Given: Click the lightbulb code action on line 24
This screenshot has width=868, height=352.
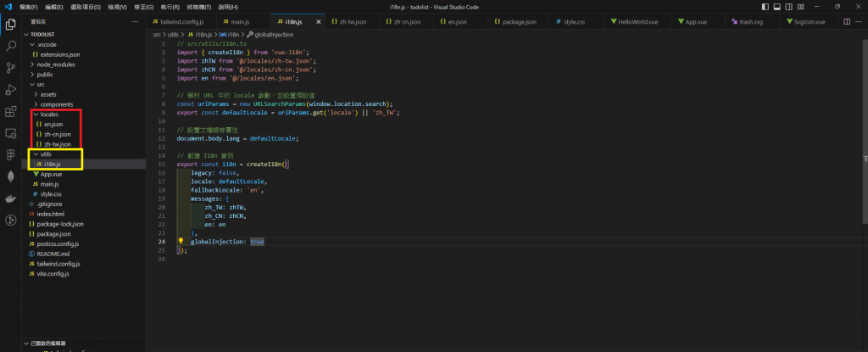Looking at the screenshot, I should (181, 242).
